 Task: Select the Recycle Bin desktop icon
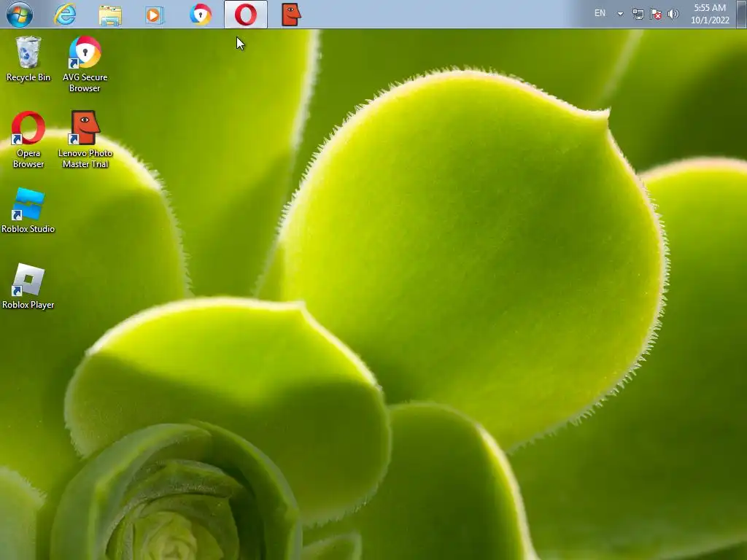28,59
